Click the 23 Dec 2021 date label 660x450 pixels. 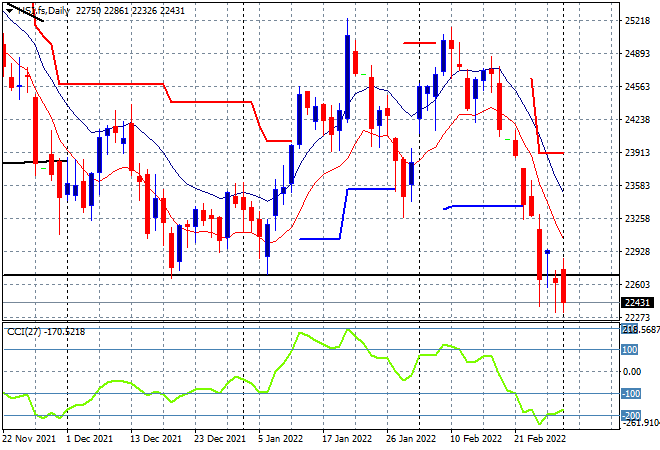click(x=220, y=439)
